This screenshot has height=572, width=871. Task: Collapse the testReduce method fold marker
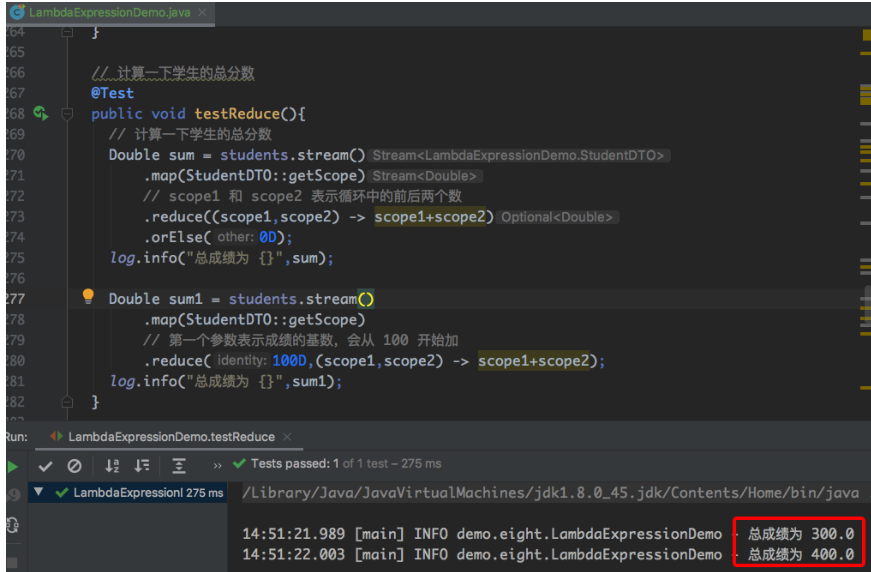click(x=67, y=114)
